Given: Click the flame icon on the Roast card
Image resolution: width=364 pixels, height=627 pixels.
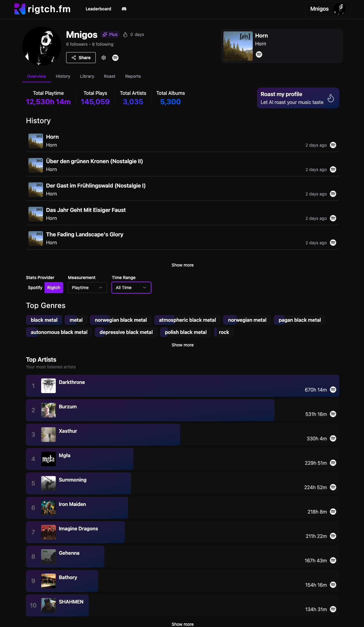Looking at the screenshot, I should click(x=331, y=98).
